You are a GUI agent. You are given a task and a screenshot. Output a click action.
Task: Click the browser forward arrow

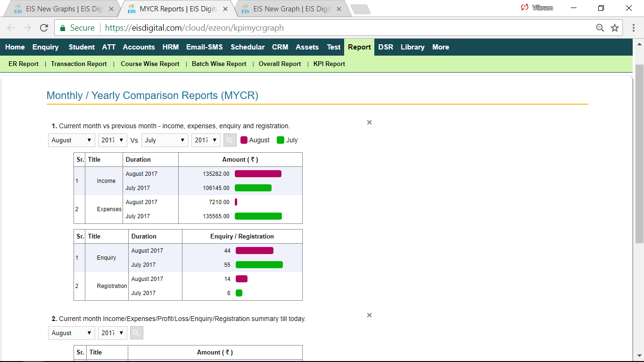(x=27, y=27)
